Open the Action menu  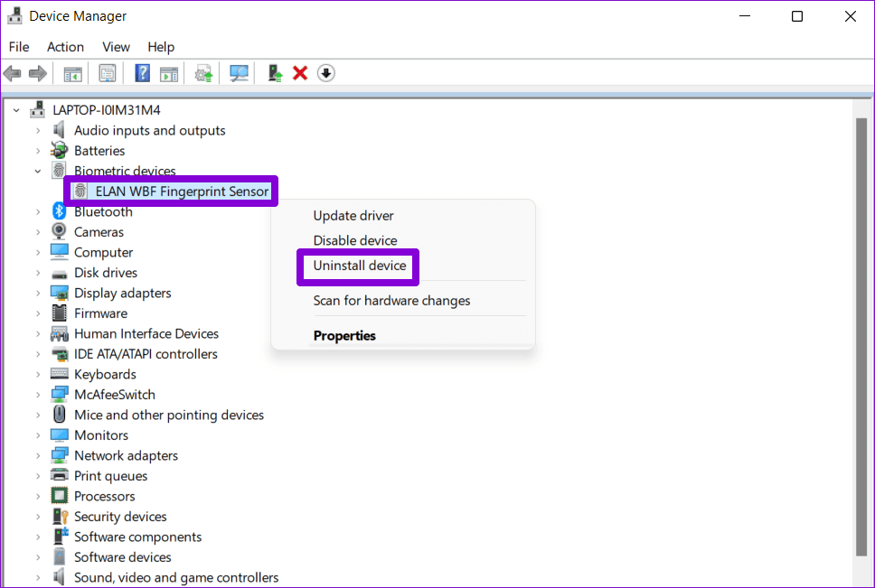point(65,47)
